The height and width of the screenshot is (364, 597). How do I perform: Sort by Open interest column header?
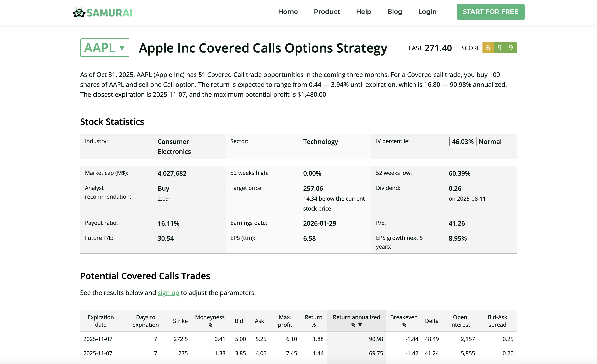point(460,321)
